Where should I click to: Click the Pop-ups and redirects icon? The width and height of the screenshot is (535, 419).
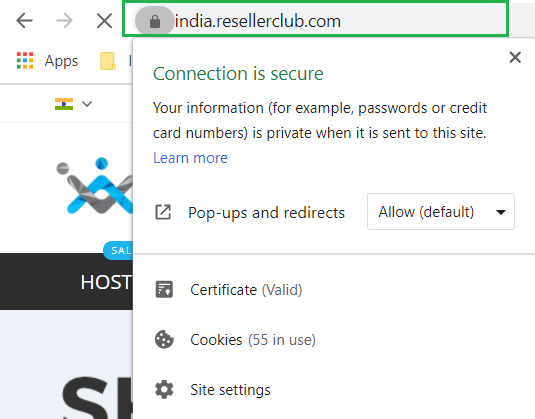[x=163, y=212]
